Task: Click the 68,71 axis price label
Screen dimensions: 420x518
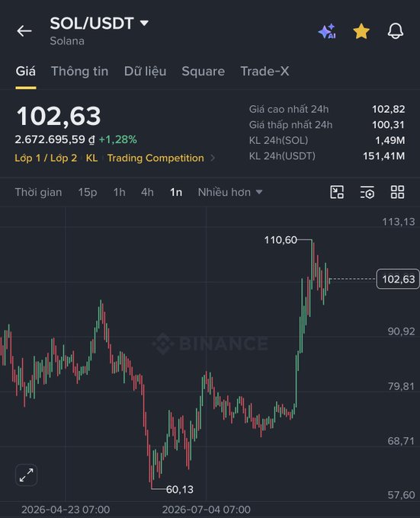Action: (401, 441)
